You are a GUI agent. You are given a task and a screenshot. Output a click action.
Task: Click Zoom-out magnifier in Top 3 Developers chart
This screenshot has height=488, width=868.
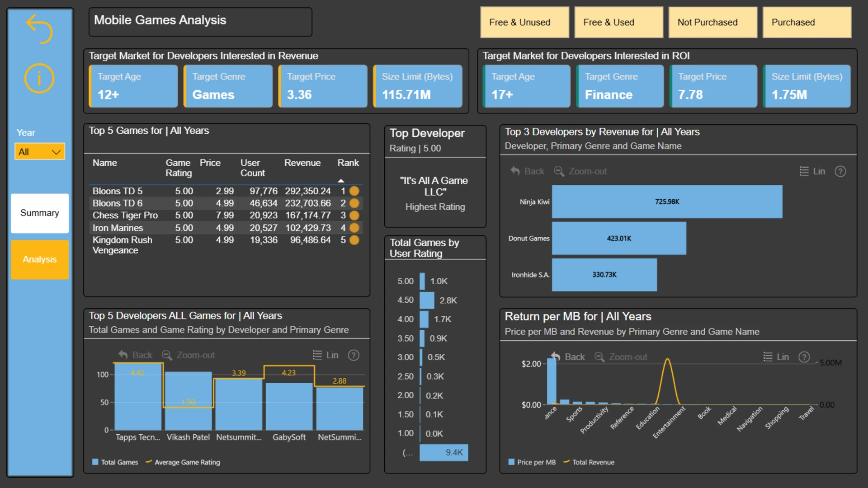coord(559,171)
